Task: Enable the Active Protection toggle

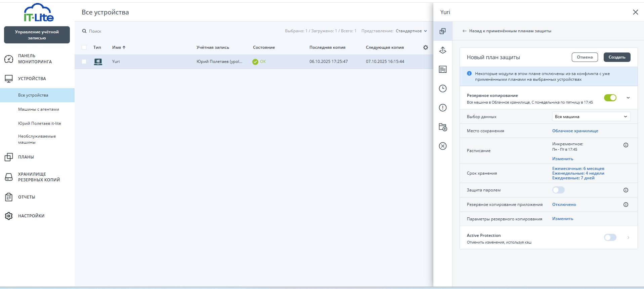Action: coord(610,238)
